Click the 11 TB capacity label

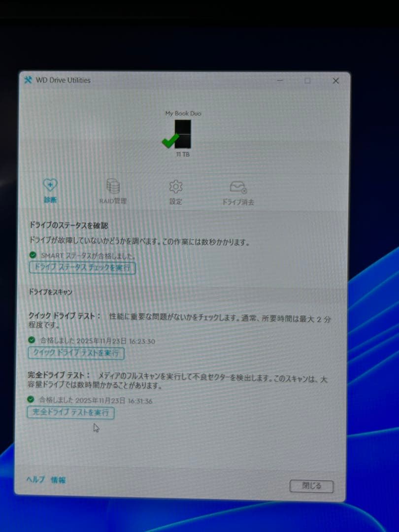pos(182,154)
